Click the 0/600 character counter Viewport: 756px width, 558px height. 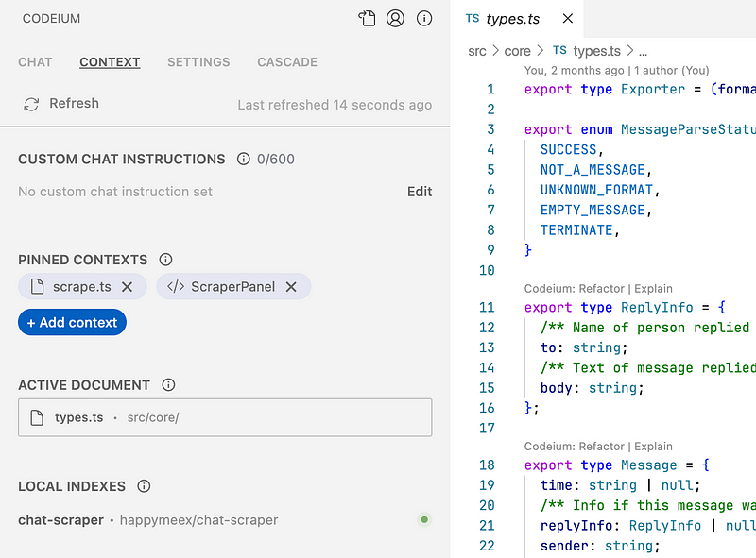coord(276,159)
